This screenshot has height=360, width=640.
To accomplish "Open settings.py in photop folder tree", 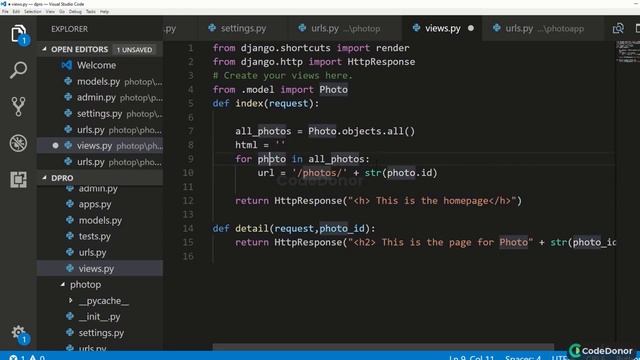I will point(101,333).
